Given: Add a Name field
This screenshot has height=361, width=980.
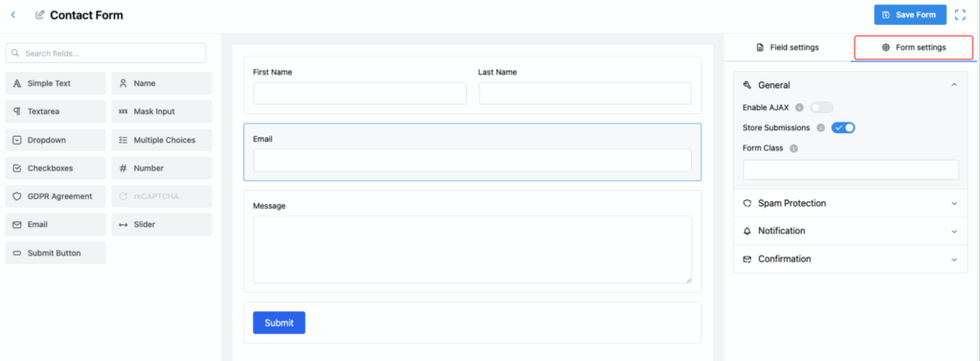Looking at the screenshot, I should tap(161, 83).
